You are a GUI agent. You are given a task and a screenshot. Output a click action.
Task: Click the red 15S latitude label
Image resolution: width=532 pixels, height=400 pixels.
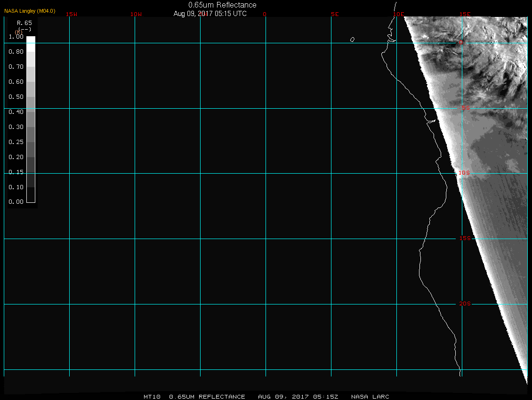(x=465, y=239)
